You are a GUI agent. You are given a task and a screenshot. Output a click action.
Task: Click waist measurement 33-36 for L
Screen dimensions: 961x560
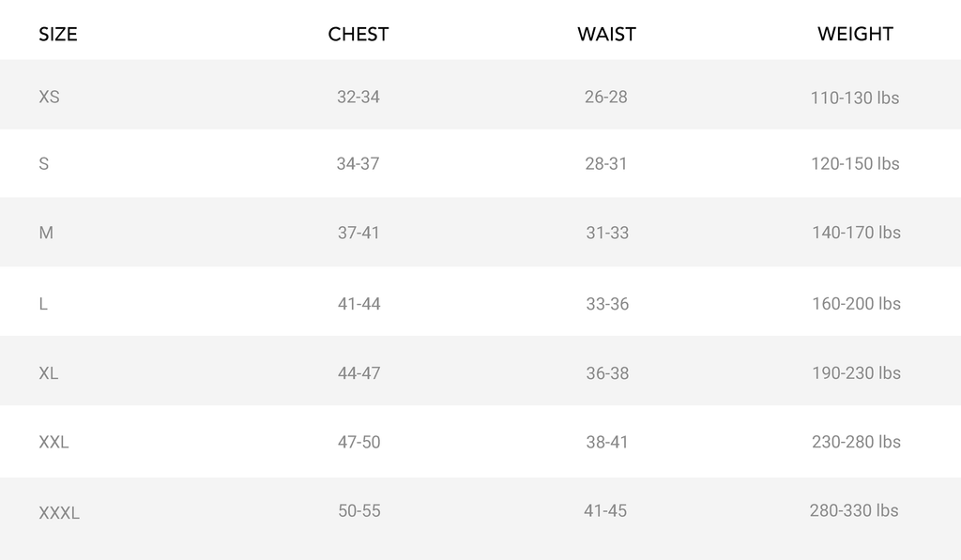coord(607,304)
